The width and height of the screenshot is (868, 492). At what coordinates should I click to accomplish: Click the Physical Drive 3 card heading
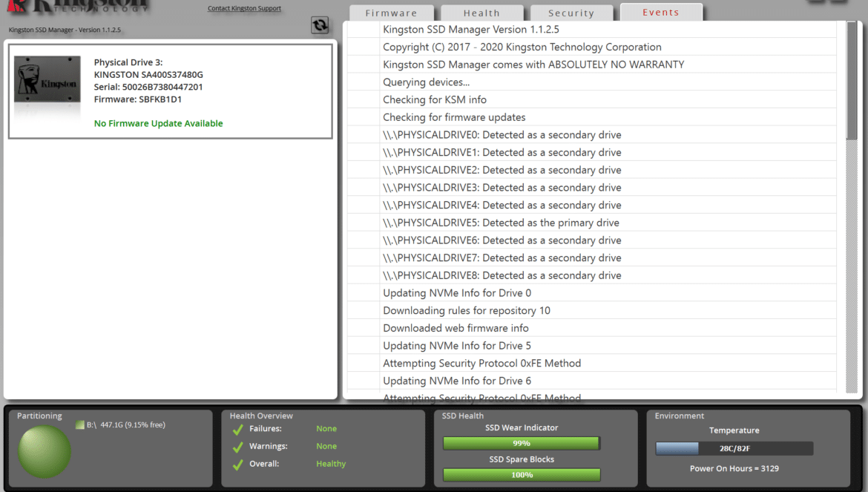tap(128, 62)
